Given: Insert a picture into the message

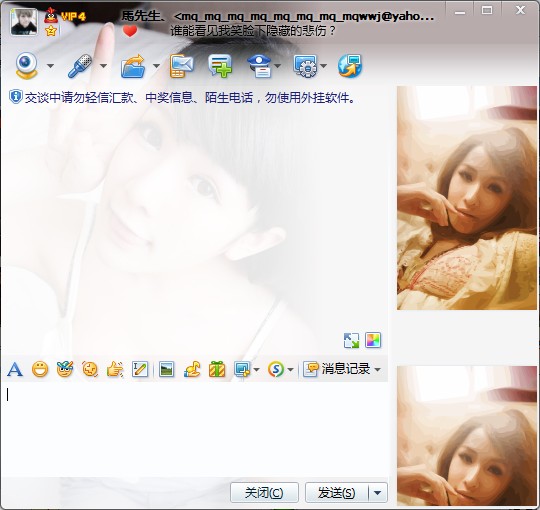Looking at the screenshot, I should tap(167, 370).
